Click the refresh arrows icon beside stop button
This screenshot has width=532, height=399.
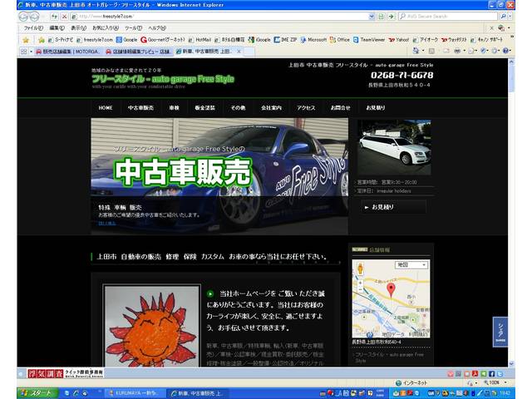[54, 17]
